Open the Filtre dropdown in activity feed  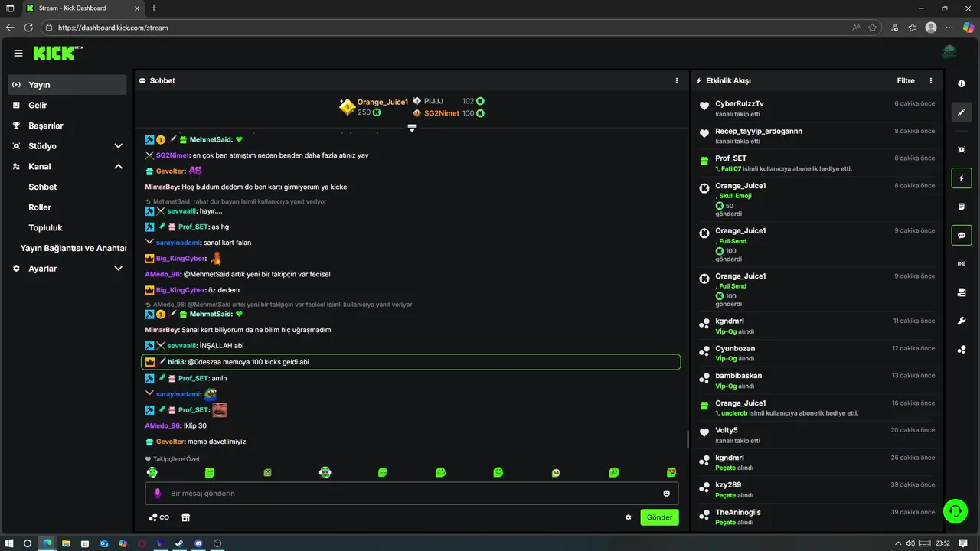coord(906,80)
